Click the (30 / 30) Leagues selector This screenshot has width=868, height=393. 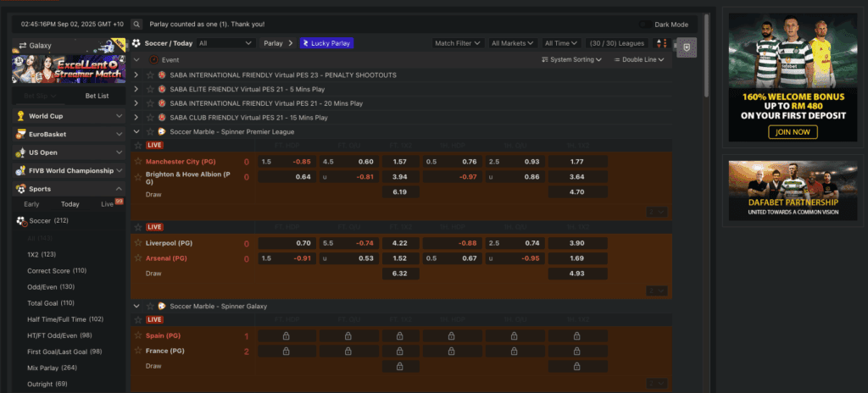pos(617,43)
